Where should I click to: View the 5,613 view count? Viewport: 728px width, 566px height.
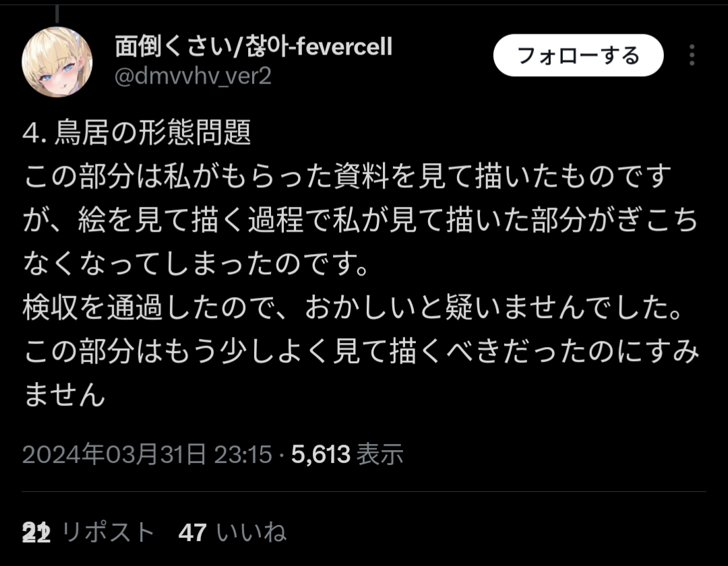click(320, 454)
